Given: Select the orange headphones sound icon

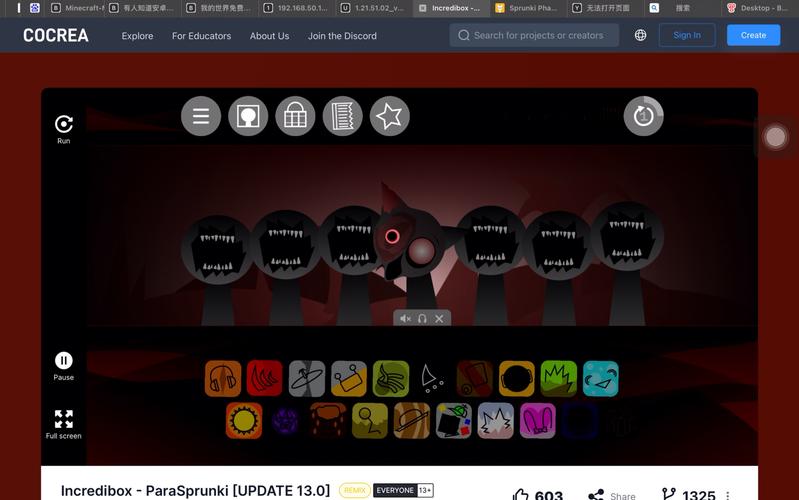Looking at the screenshot, I should click(223, 379).
